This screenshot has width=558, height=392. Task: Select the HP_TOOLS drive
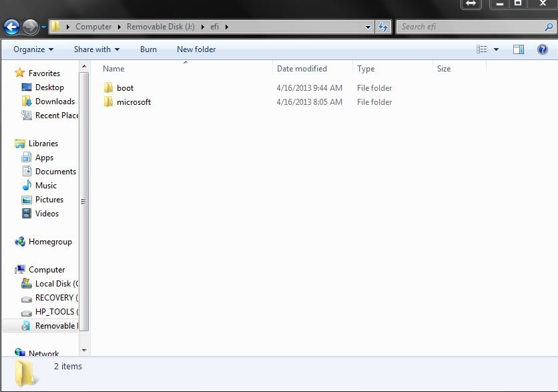point(55,311)
